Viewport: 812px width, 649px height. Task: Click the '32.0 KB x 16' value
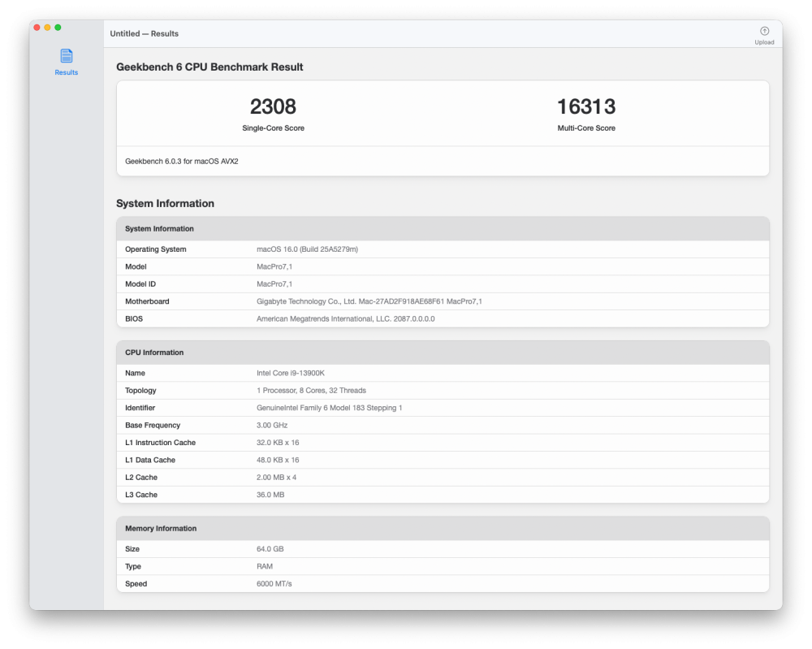pos(278,443)
